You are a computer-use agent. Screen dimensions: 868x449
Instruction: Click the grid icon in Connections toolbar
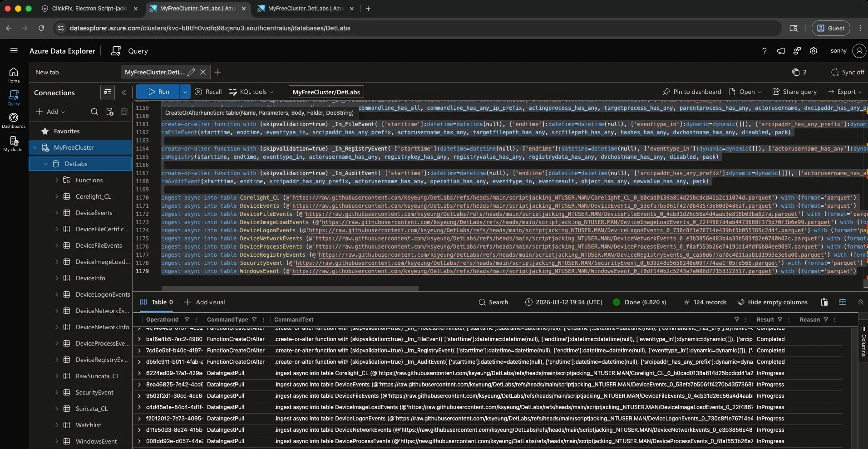click(124, 112)
